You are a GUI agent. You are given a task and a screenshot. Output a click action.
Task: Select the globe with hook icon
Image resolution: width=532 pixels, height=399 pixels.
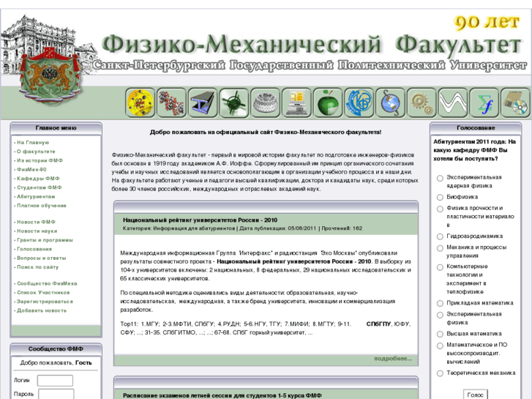[x=390, y=102]
